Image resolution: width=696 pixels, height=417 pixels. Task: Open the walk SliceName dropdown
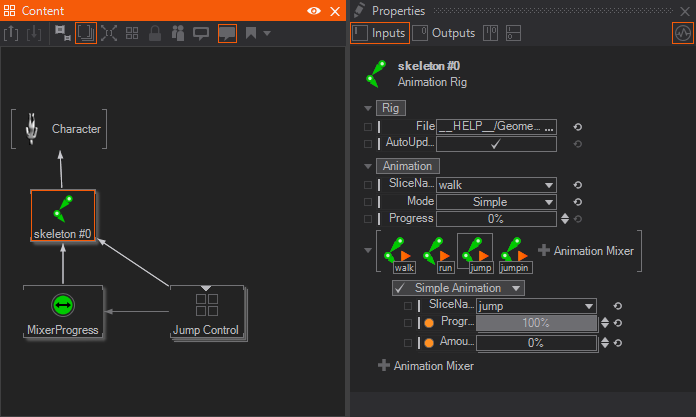click(496, 185)
